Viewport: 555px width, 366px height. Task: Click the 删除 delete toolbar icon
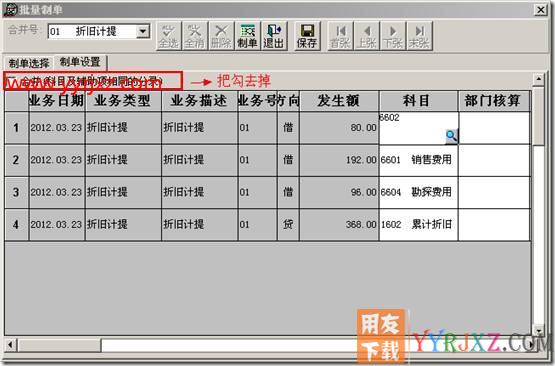(221, 36)
